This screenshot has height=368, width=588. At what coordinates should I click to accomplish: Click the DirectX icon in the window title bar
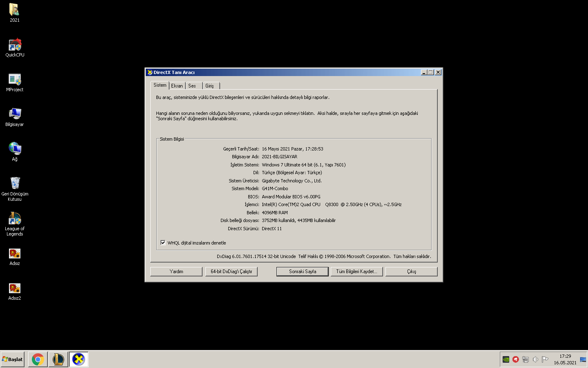click(x=150, y=72)
